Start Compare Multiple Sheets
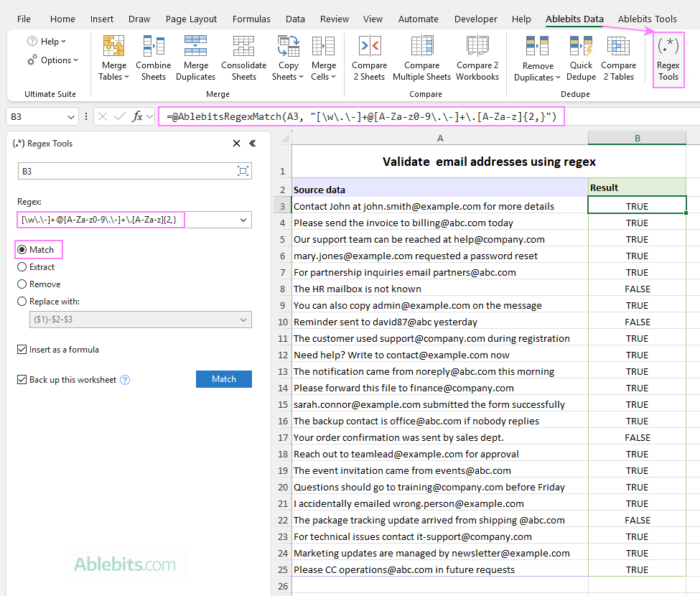The image size is (700, 596). pos(421,58)
